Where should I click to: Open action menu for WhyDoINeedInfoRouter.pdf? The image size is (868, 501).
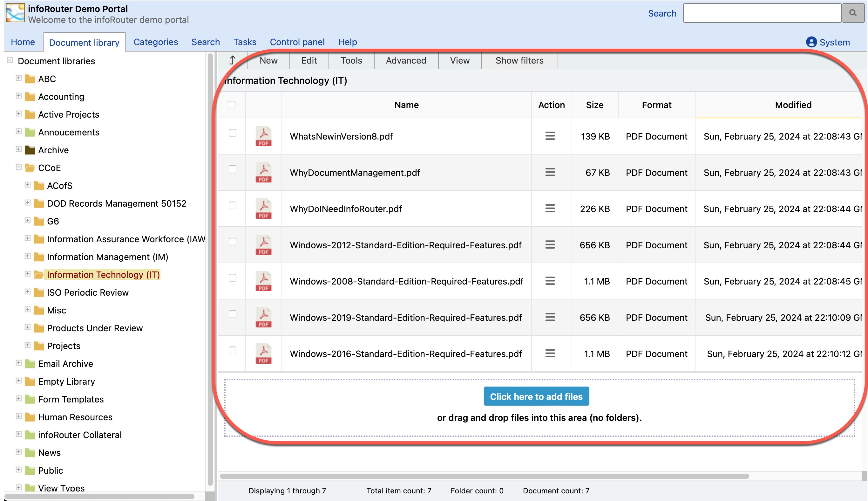click(x=550, y=209)
